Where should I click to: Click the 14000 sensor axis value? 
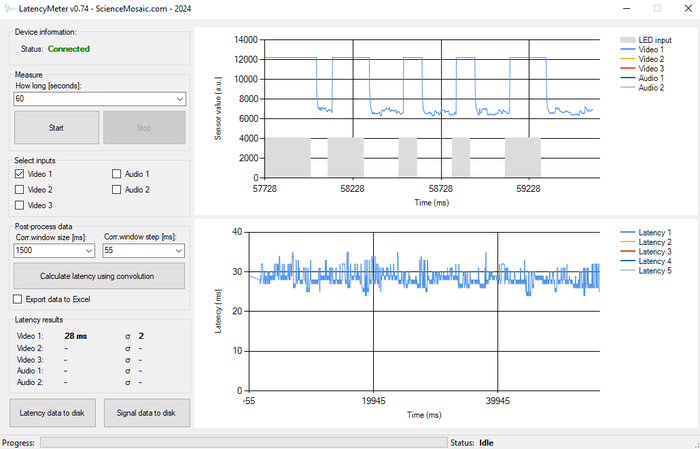[x=246, y=40]
